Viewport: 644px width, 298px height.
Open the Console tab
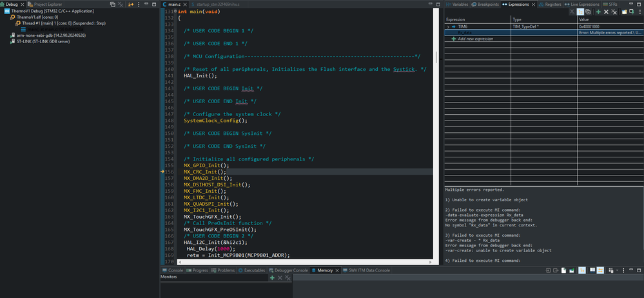point(173,270)
